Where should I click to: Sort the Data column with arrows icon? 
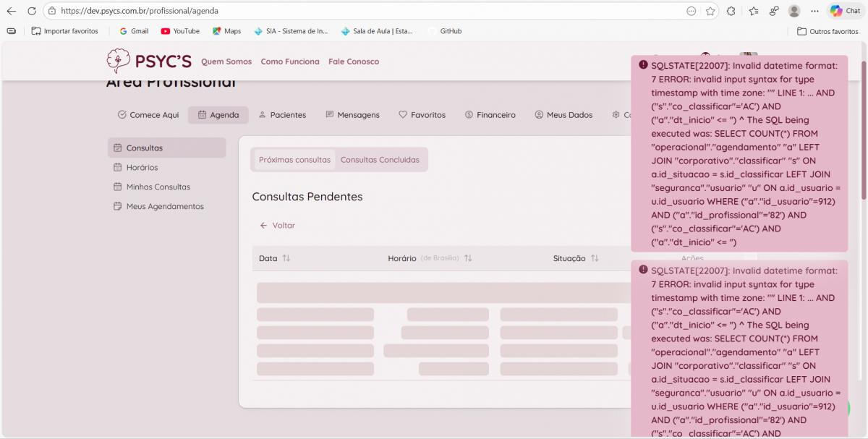(286, 258)
